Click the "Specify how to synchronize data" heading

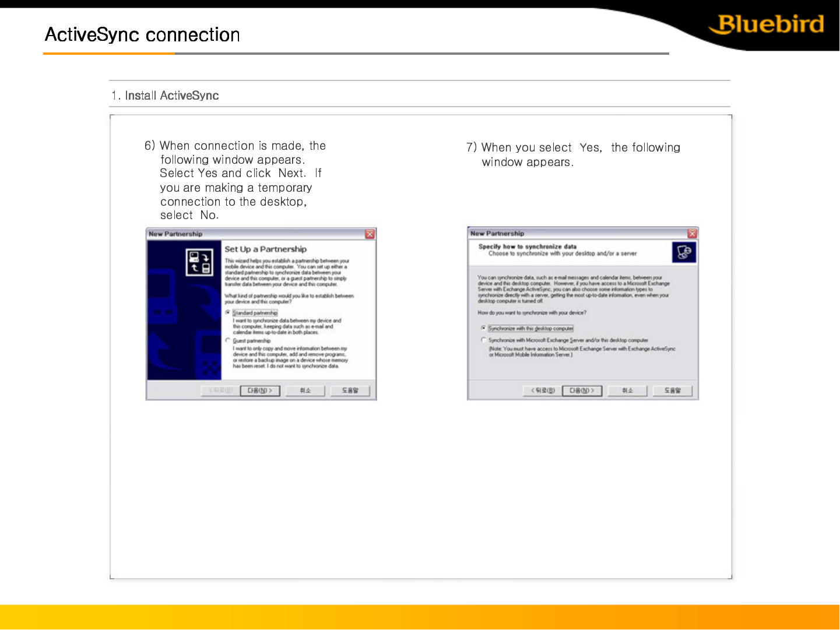click(x=528, y=247)
